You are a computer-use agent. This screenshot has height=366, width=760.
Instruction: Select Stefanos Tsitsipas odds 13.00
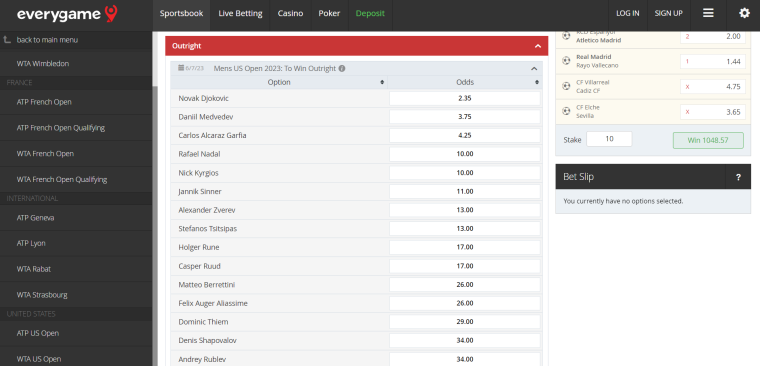coord(464,228)
